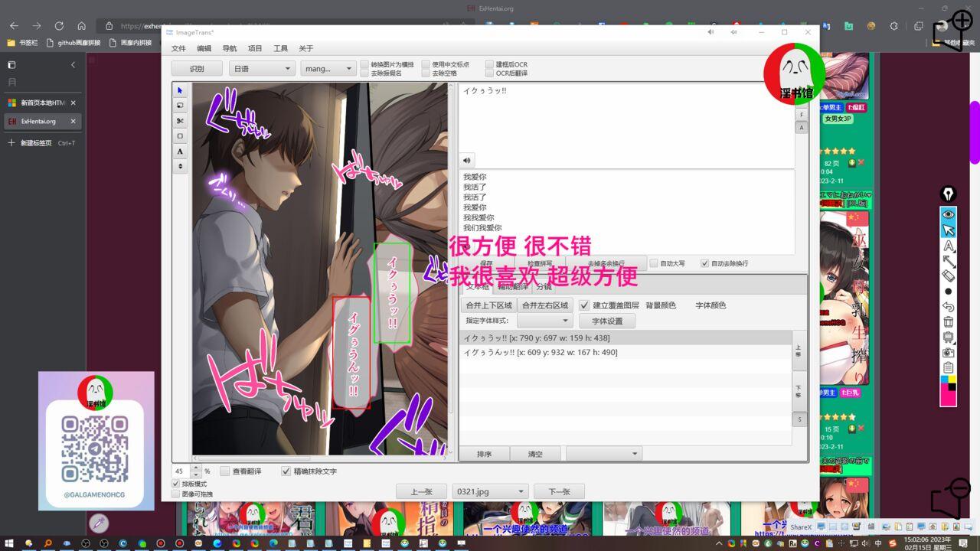Viewport: 980px width, 551px height.
Task: Toggle 建立覆盖图层 checkbox
Action: click(x=584, y=305)
